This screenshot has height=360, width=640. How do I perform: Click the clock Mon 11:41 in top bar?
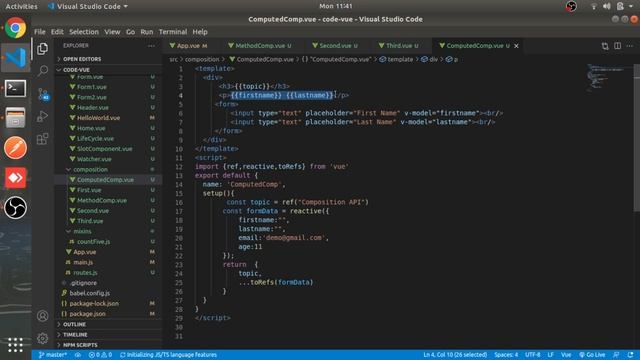[336, 6]
